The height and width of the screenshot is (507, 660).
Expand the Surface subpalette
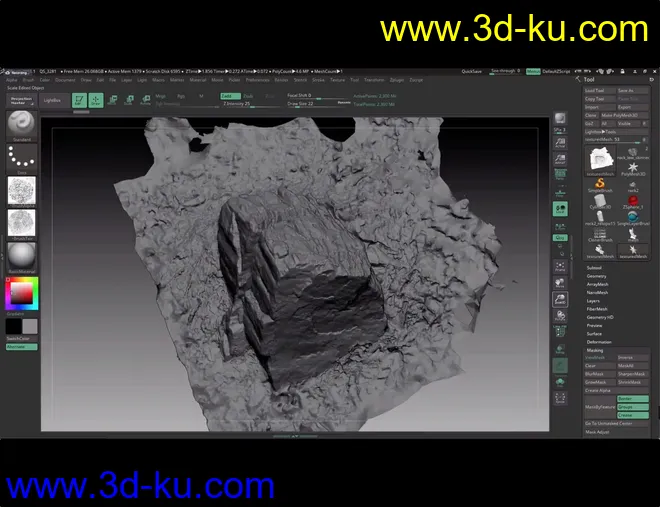pos(594,334)
